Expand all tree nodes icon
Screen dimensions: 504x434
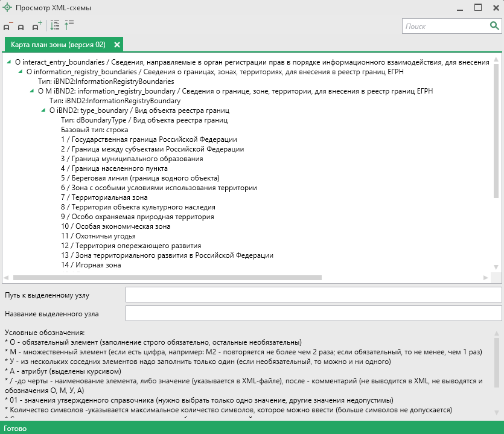(55, 26)
